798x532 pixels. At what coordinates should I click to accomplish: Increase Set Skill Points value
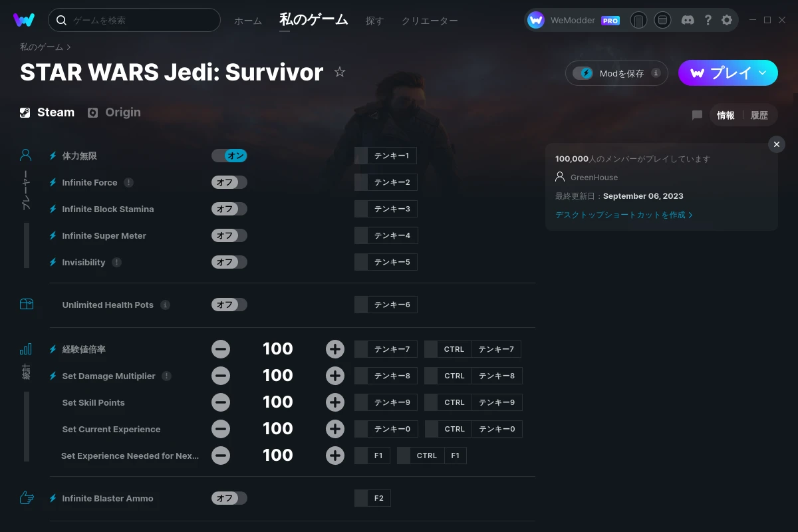[x=335, y=402]
